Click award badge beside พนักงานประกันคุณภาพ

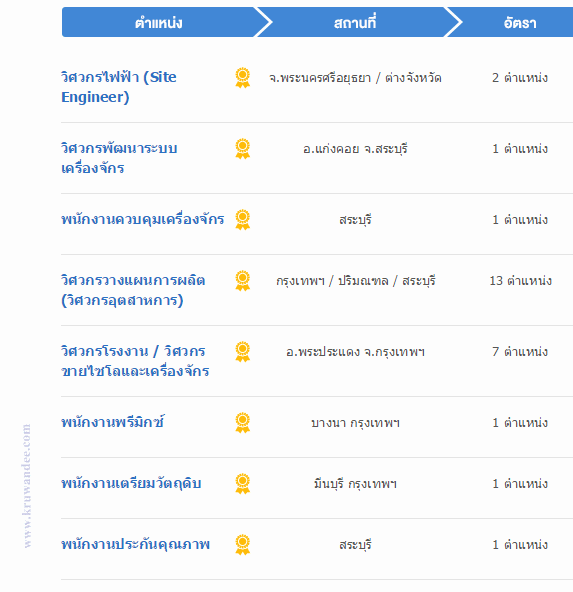point(242,545)
